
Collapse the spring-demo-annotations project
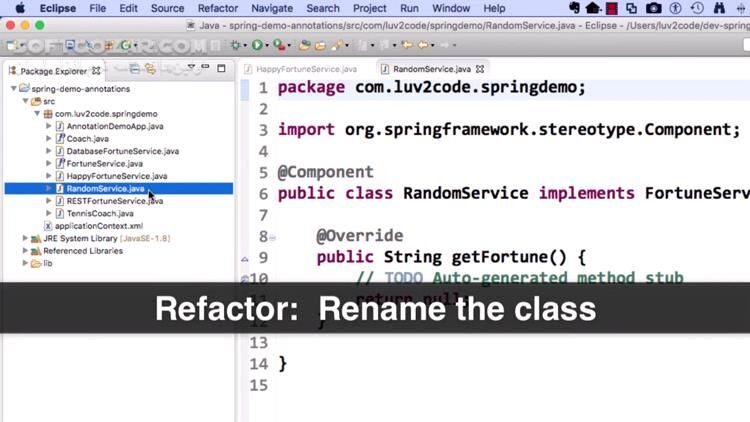click(14, 89)
